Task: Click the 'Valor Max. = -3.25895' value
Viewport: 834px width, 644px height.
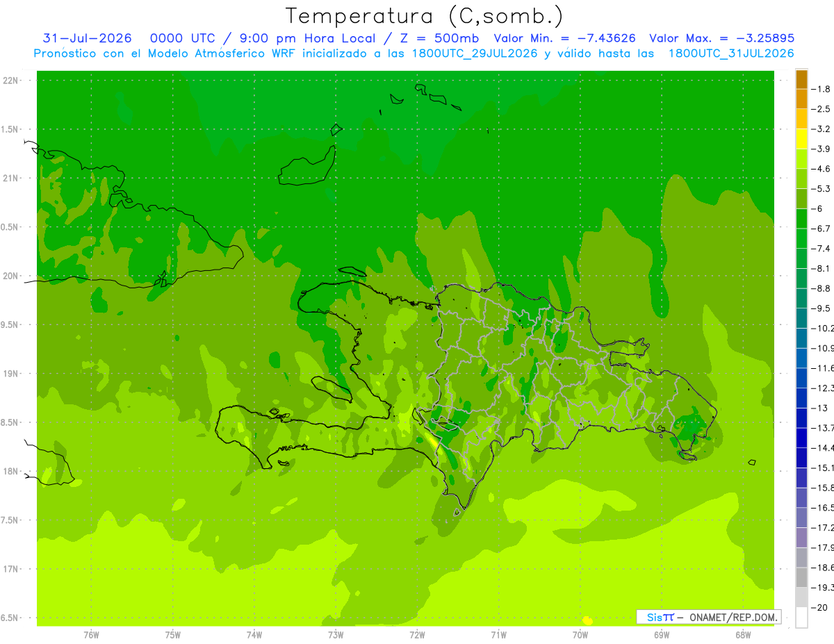Action: point(721,38)
